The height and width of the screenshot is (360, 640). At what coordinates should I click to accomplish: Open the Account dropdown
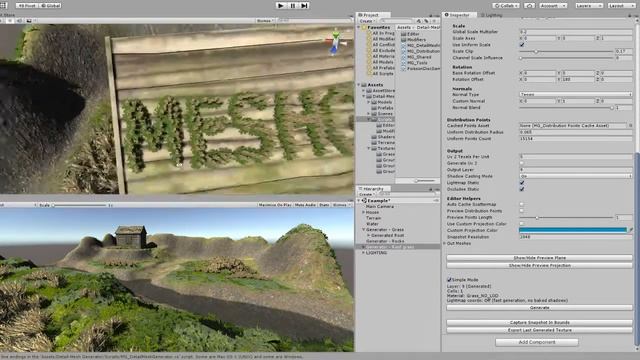coord(553,6)
